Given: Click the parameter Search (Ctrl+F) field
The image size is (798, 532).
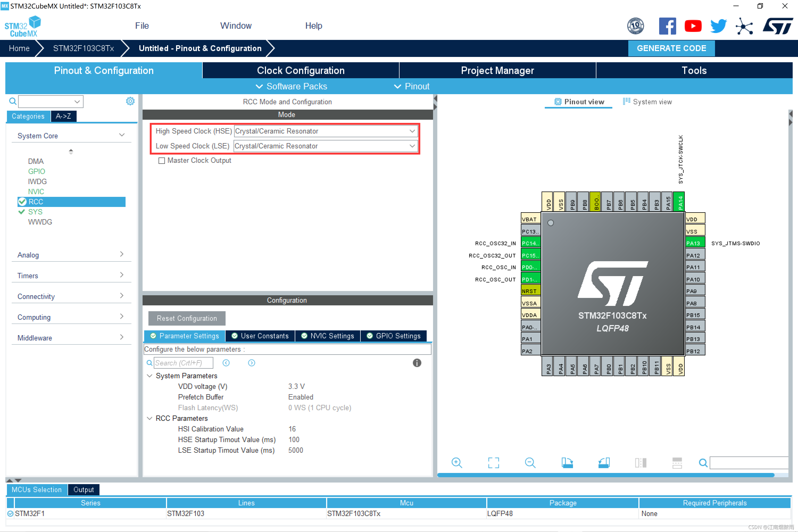Looking at the screenshot, I should tap(183, 363).
